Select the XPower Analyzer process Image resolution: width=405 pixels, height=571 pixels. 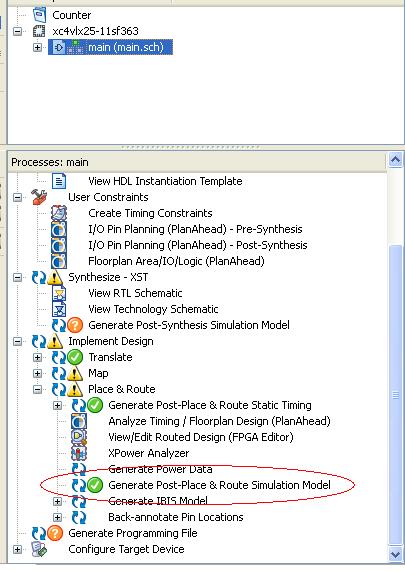(149, 453)
